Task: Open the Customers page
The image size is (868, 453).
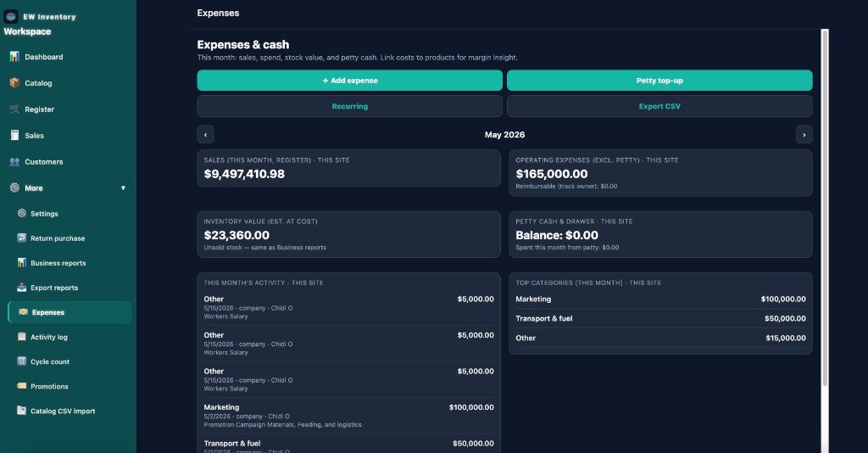Action: 44,162
